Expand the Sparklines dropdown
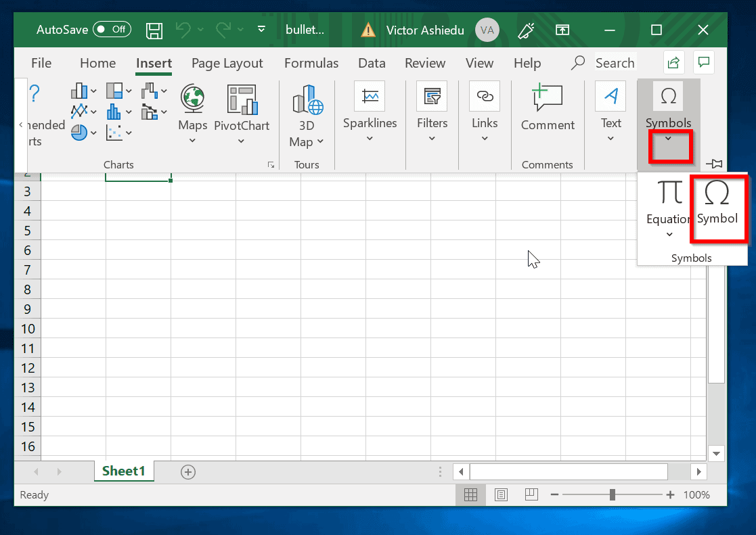The image size is (756, 535). point(370,139)
